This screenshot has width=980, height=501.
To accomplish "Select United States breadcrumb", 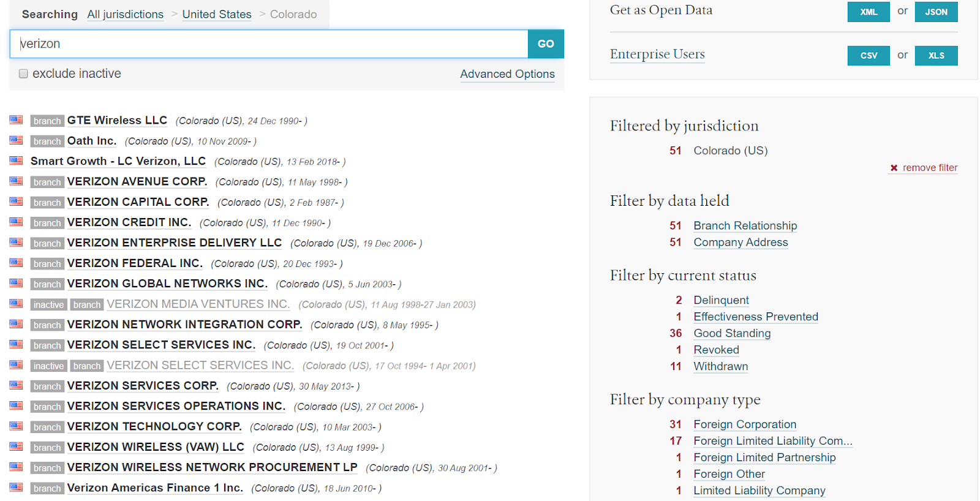I will tap(217, 14).
